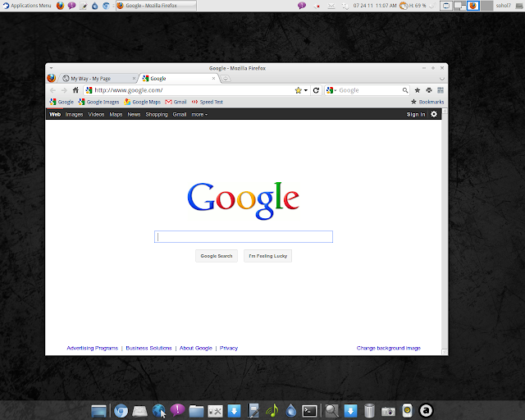
Task: Open the text editor launcher in top panel
Action: 84,6
